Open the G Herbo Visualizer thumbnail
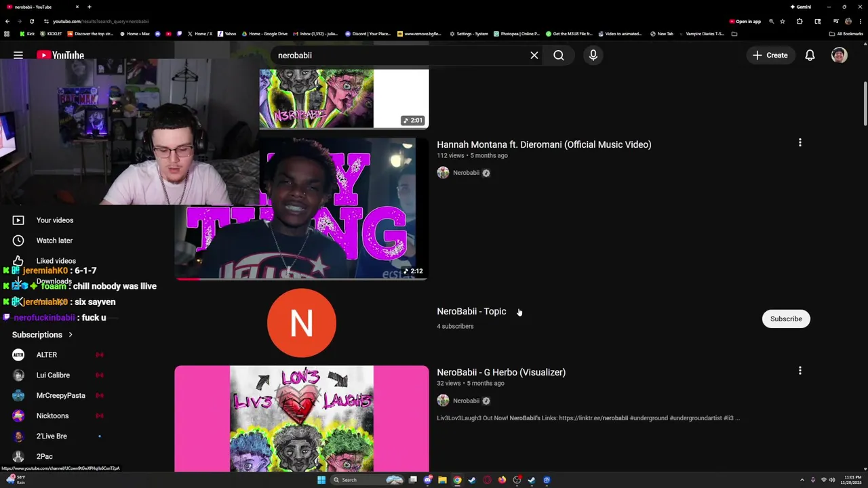The image size is (868, 488). (x=302, y=419)
